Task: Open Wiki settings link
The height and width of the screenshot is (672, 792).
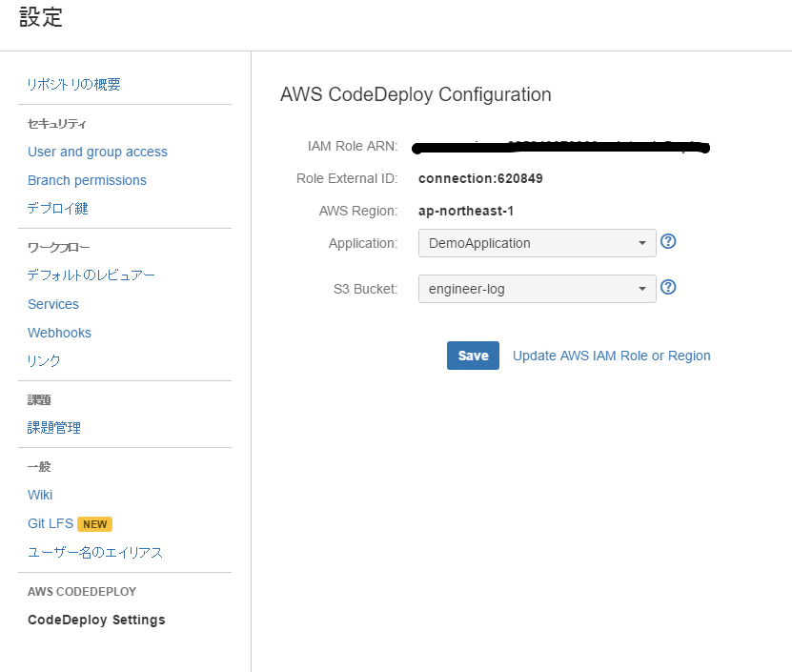Action: coord(40,495)
